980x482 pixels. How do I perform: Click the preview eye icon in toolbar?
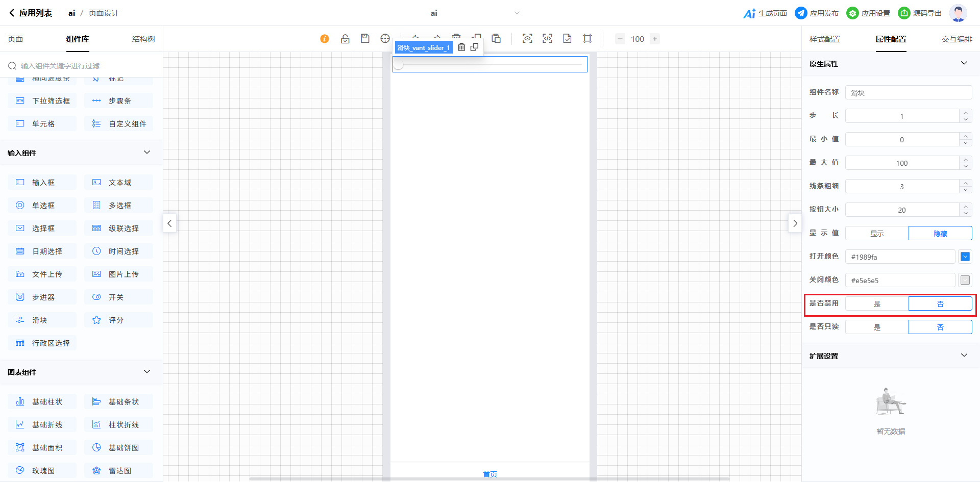point(527,39)
